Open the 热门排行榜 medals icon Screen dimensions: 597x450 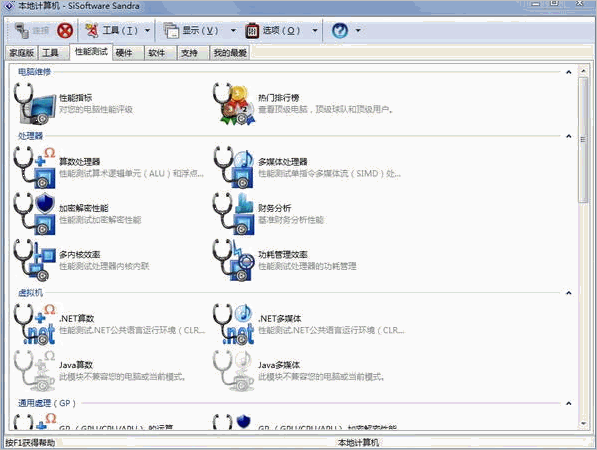tap(233, 104)
